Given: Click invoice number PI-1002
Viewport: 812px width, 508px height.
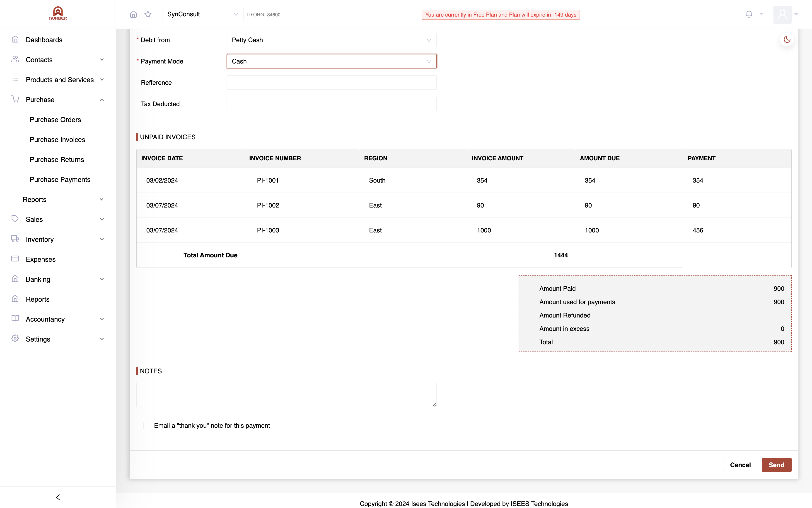Looking at the screenshot, I should click(x=268, y=205).
